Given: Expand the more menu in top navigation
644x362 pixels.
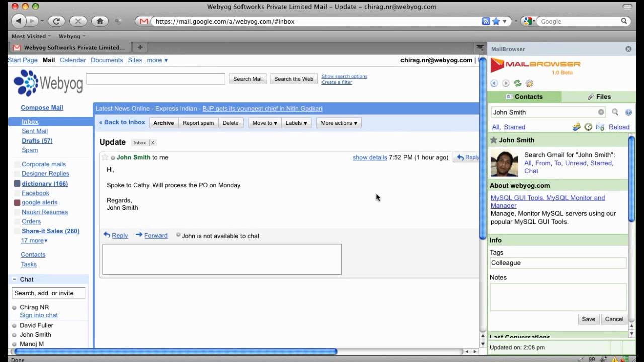Looking at the screenshot, I should coord(157,60).
